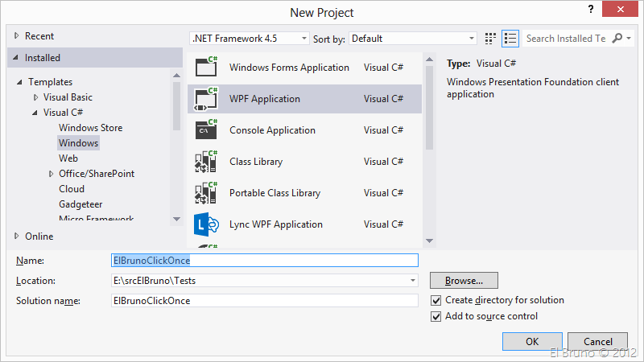Screen dimensions: 644x362
Task: Click the search magnifier icon
Action: pyautogui.click(x=617, y=39)
